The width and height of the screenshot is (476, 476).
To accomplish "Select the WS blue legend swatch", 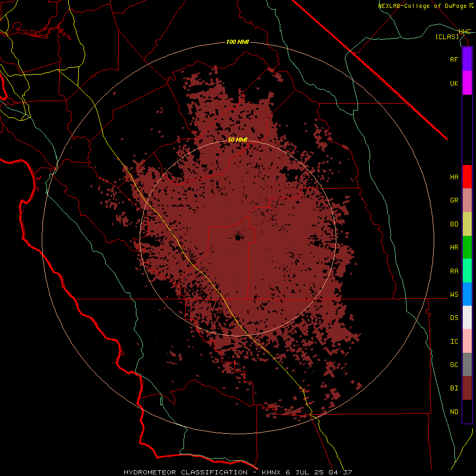I will [x=467, y=294].
